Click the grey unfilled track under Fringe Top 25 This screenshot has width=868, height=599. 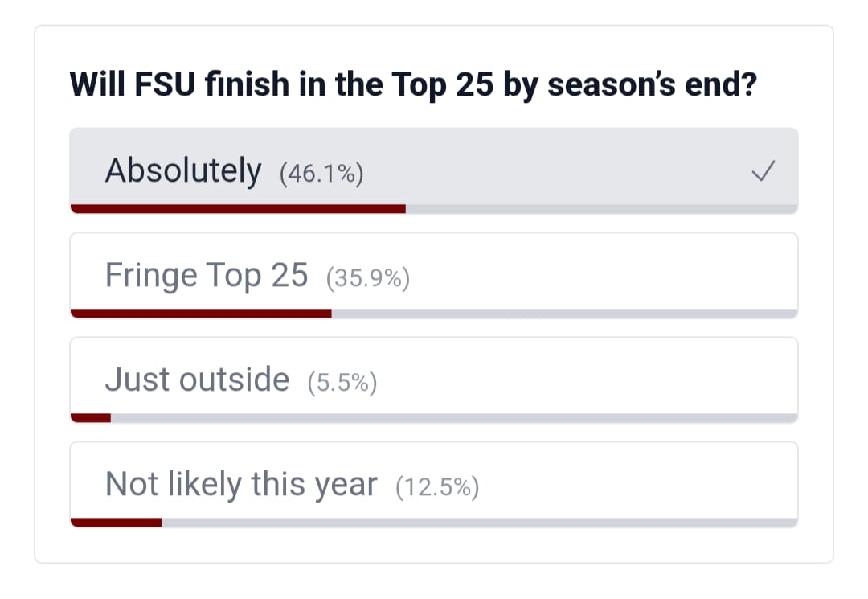pyautogui.click(x=565, y=314)
